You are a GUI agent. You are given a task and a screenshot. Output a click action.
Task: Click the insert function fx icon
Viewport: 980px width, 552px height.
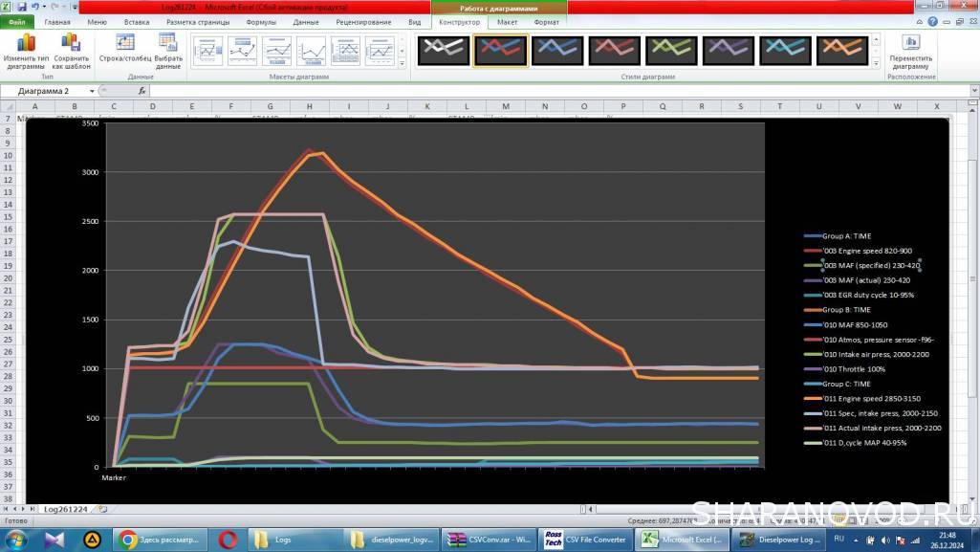(142, 91)
